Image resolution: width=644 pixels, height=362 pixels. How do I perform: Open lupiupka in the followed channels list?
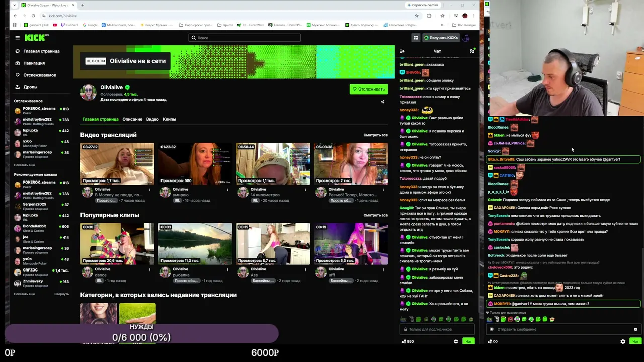41,132
